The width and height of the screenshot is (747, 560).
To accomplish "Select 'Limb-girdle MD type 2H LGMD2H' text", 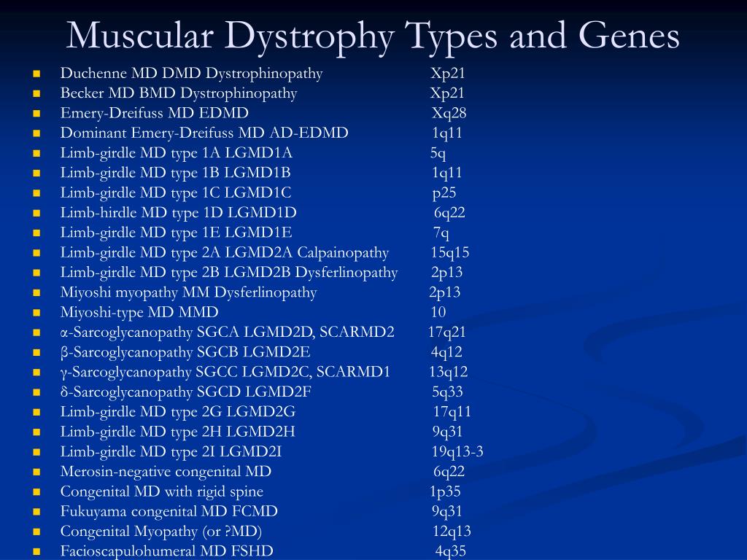I will click(178, 432).
